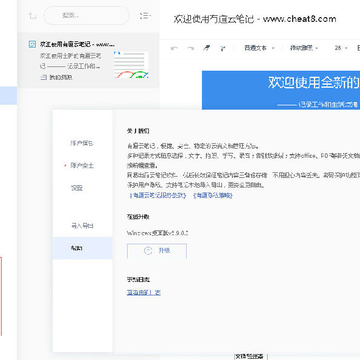This screenshot has width=360, height=360.
Task: Focus the note search box
Action: pyautogui.click(x=86, y=15)
